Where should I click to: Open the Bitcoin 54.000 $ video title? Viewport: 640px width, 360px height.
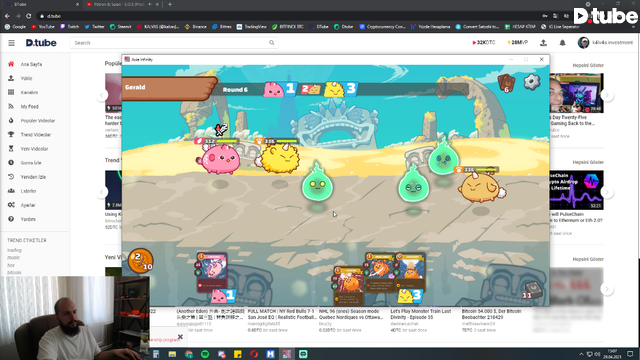click(491, 314)
